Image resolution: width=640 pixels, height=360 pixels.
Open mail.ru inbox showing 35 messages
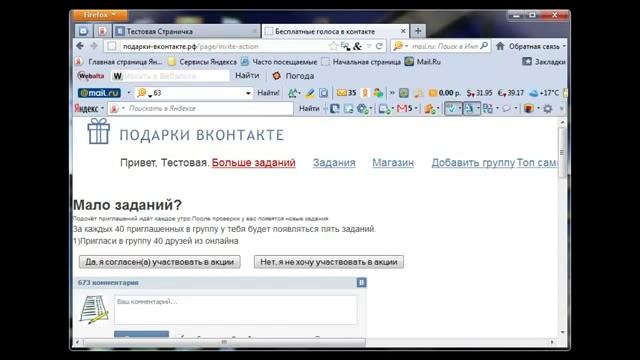point(347,93)
